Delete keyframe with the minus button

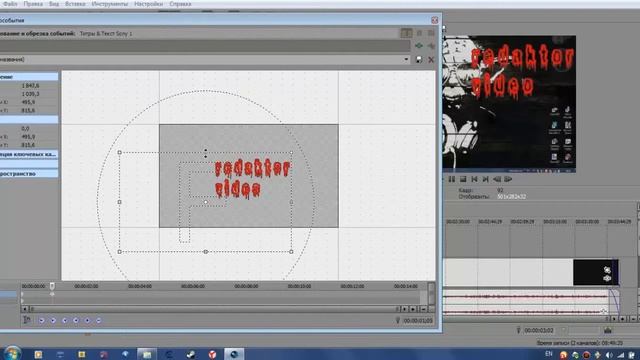coord(98,321)
